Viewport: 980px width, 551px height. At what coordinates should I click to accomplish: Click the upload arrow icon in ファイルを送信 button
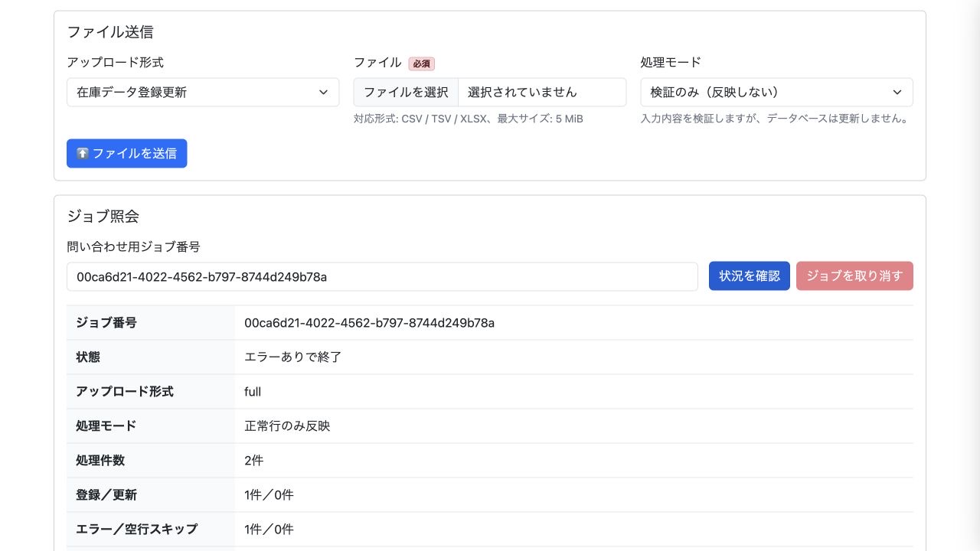coord(83,153)
